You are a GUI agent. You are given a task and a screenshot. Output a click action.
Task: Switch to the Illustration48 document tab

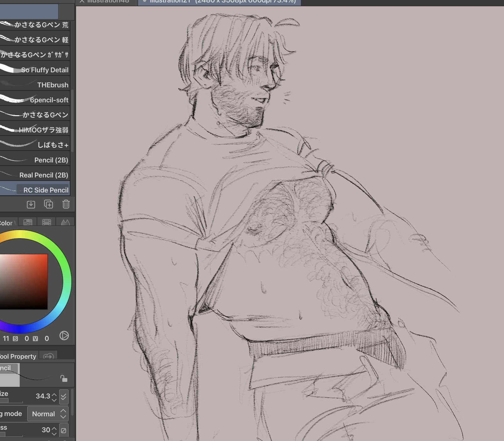pyautogui.click(x=106, y=2)
